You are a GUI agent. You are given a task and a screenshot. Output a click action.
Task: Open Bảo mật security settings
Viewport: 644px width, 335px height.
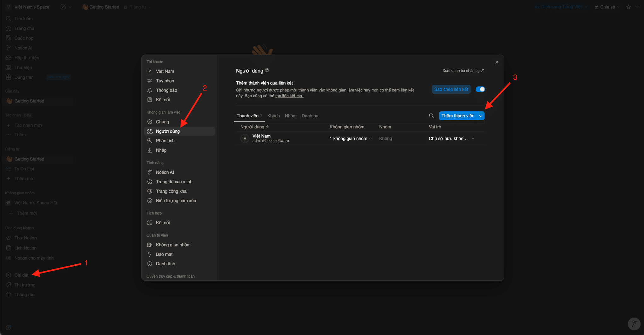click(164, 254)
